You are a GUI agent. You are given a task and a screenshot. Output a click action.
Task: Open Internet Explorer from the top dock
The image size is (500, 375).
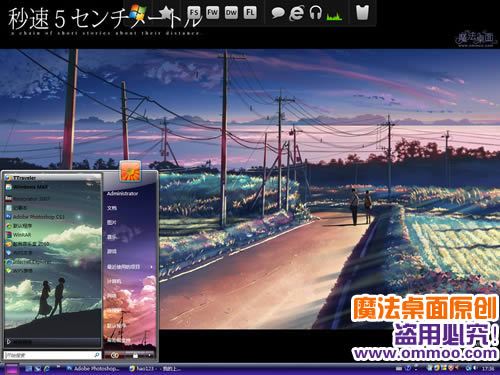[296, 13]
